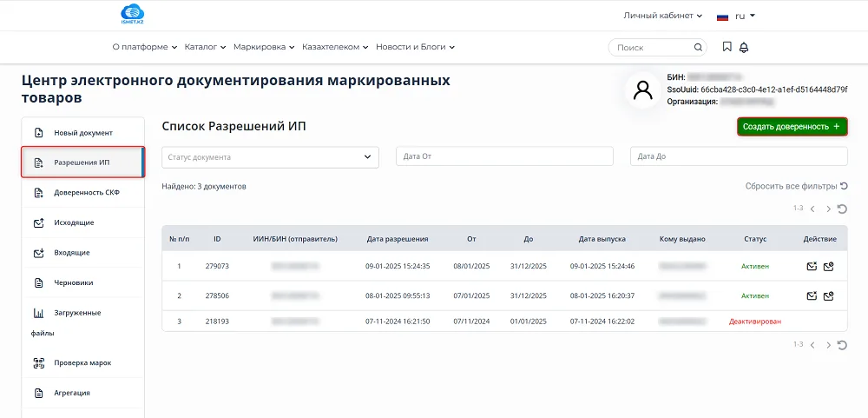
Task: Click first action icon for ID 279073
Action: [x=811, y=266]
